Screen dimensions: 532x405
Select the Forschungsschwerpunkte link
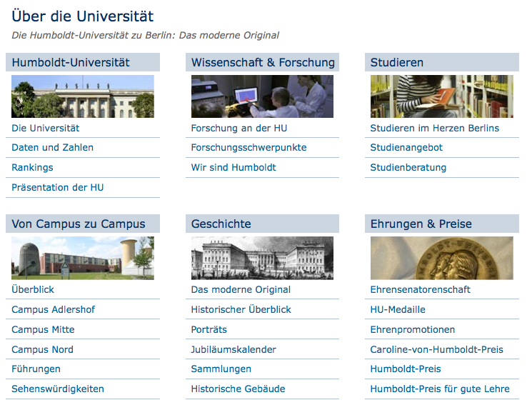point(249,148)
